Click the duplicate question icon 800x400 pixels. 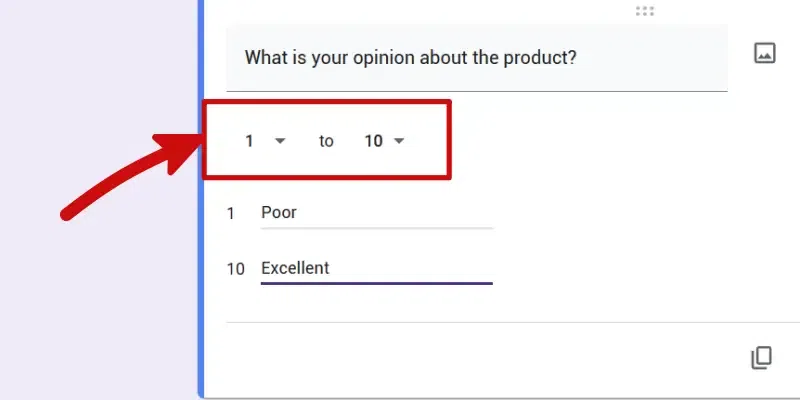(761, 358)
